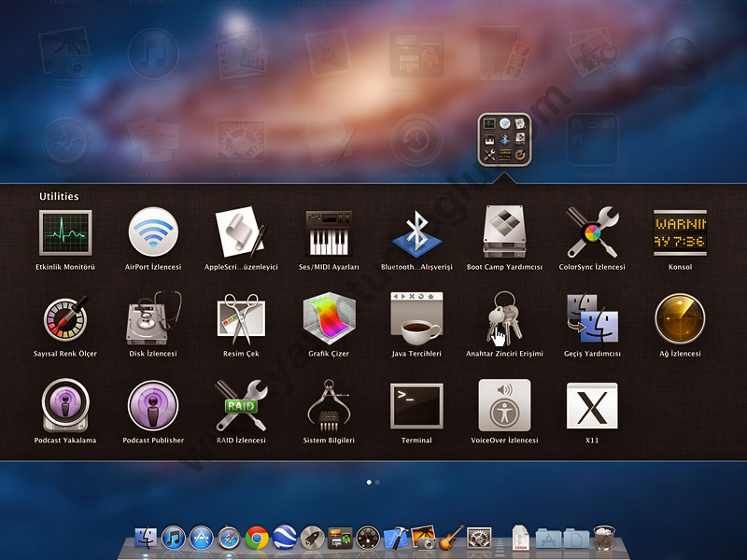Open the Konsol app
This screenshot has height=560, width=747.
click(x=680, y=232)
